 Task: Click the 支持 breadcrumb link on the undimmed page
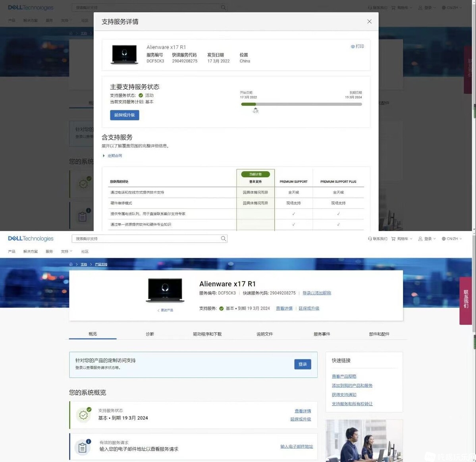coord(84,265)
